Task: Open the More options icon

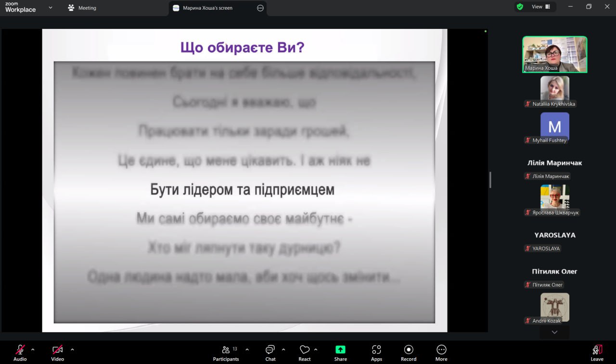Action: (441, 350)
